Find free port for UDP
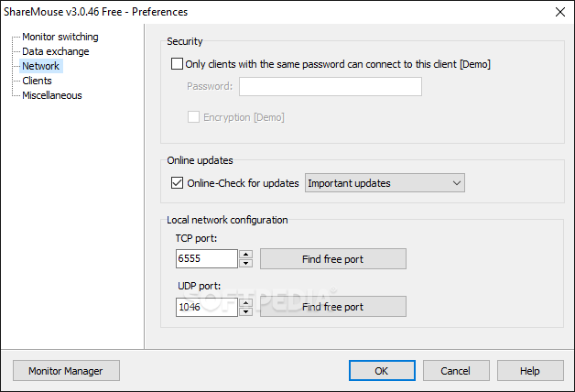The width and height of the screenshot is (575, 392). tap(333, 307)
